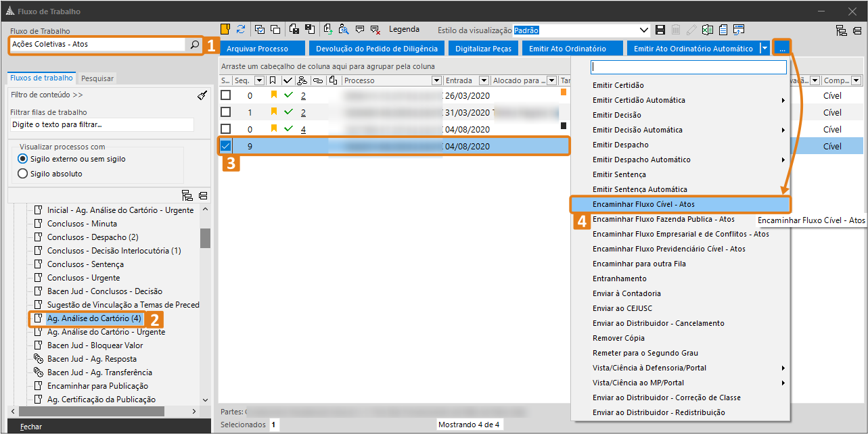
Task: Click down arrow of queue tree scrollbar
Action: (x=205, y=400)
